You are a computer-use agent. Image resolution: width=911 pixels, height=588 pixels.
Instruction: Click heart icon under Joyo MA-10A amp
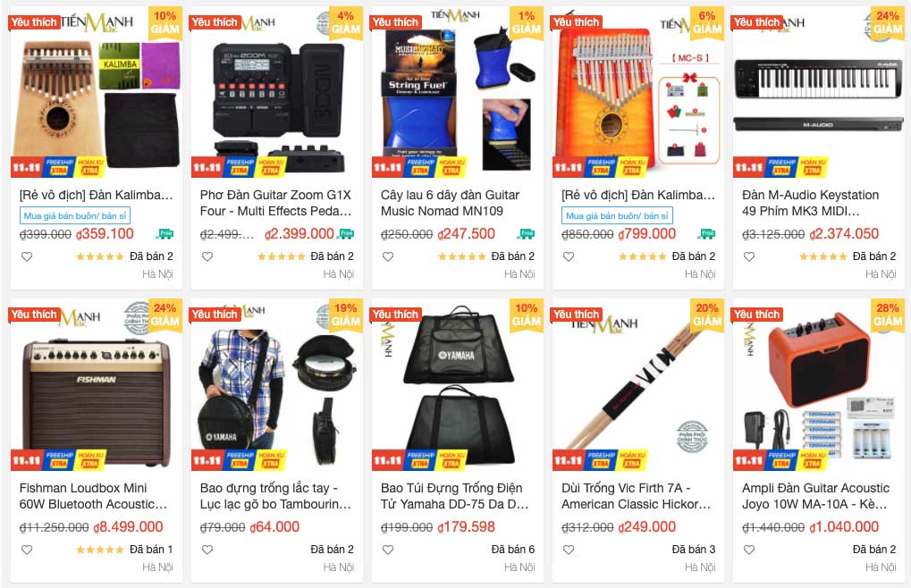point(749,550)
